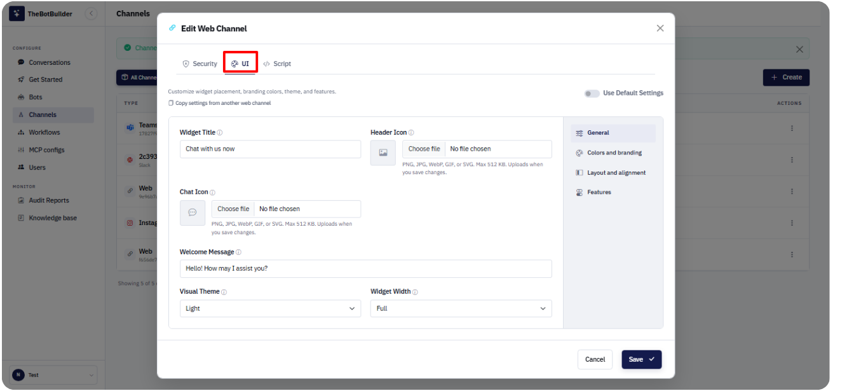
Task: Open actions menu for 2c393 Slack row
Action: pos(792,160)
